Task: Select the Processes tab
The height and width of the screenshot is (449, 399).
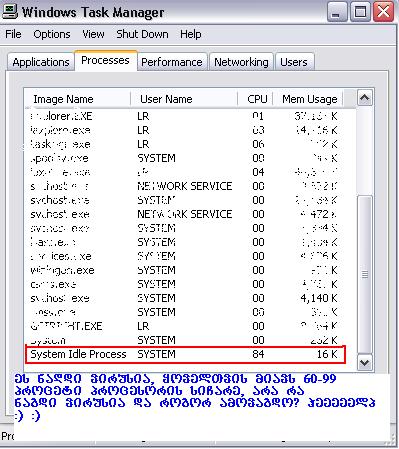Action: (105, 60)
